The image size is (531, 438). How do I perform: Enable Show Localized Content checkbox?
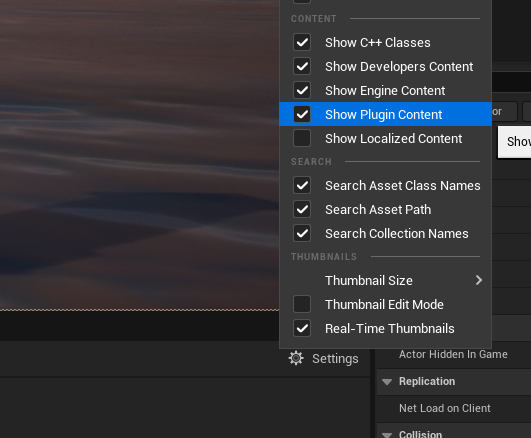coord(302,138)
